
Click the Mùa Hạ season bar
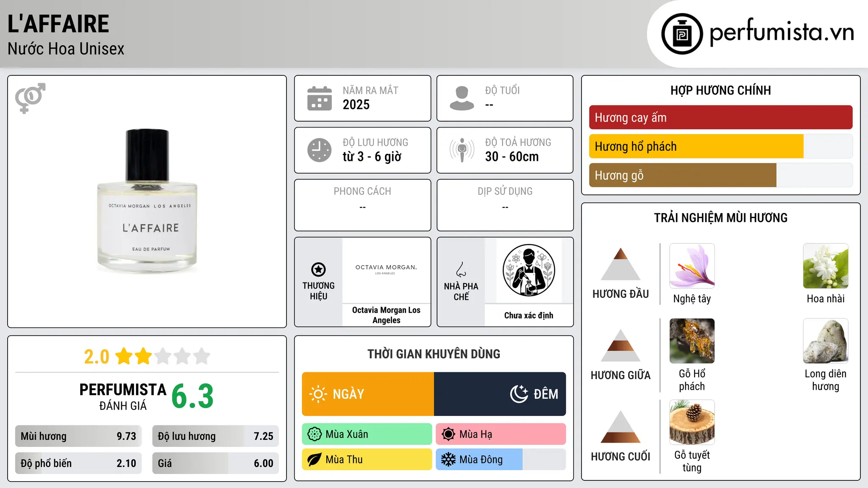pos(501,434)
